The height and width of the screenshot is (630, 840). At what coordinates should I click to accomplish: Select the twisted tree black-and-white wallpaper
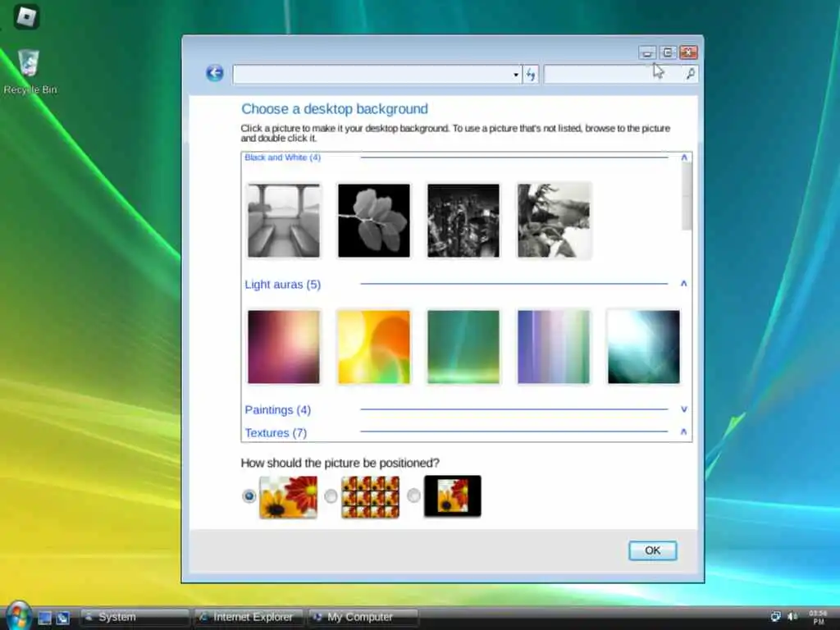tap(554, 220)
